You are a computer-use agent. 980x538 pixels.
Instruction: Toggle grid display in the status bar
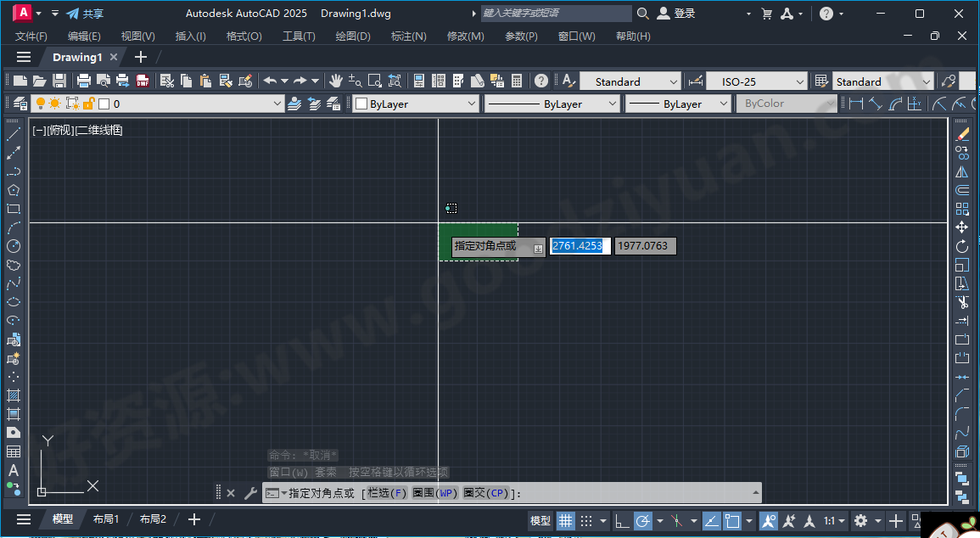565,520
